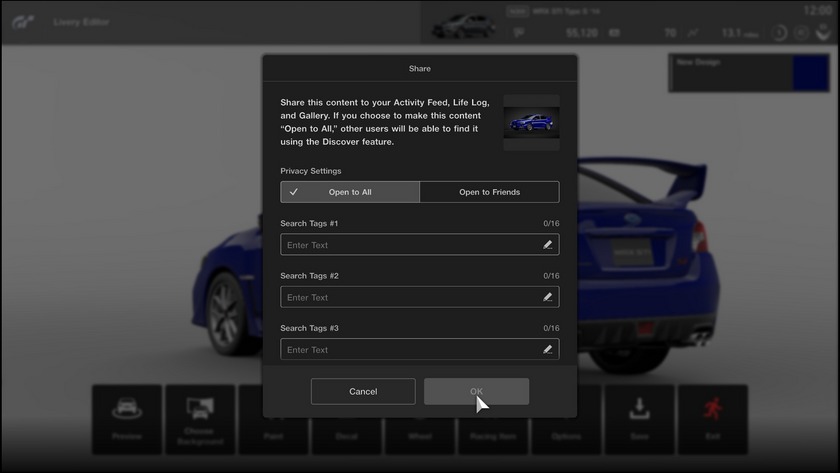Select the Search Tags #3 text box

coord(410,349)
